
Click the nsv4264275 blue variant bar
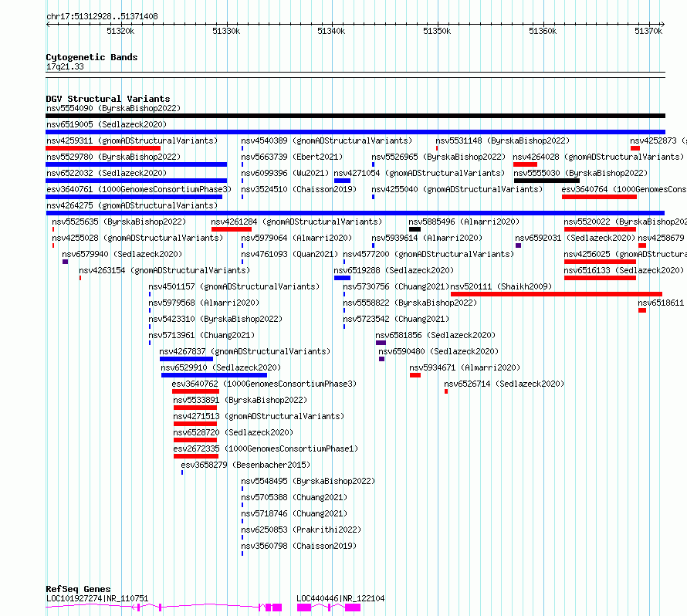(x=355, y=213)
